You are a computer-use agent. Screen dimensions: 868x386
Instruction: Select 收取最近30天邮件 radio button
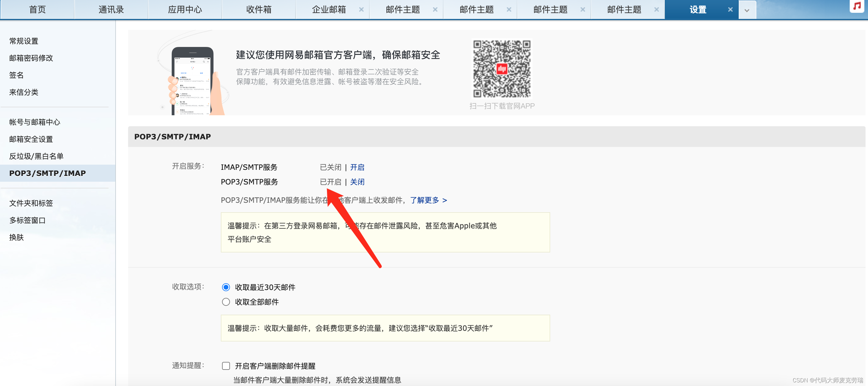click(x=226, y=287)
